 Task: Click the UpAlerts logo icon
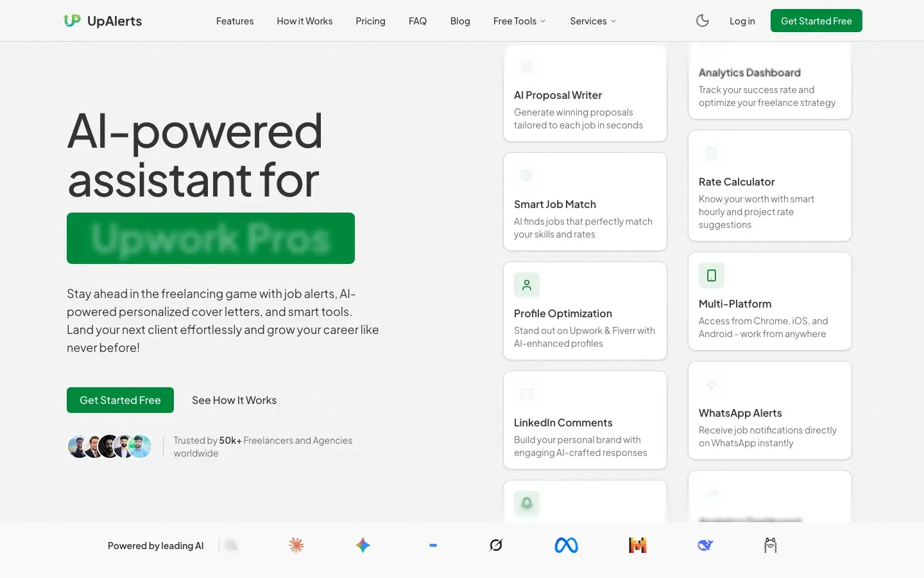point(72,21)
